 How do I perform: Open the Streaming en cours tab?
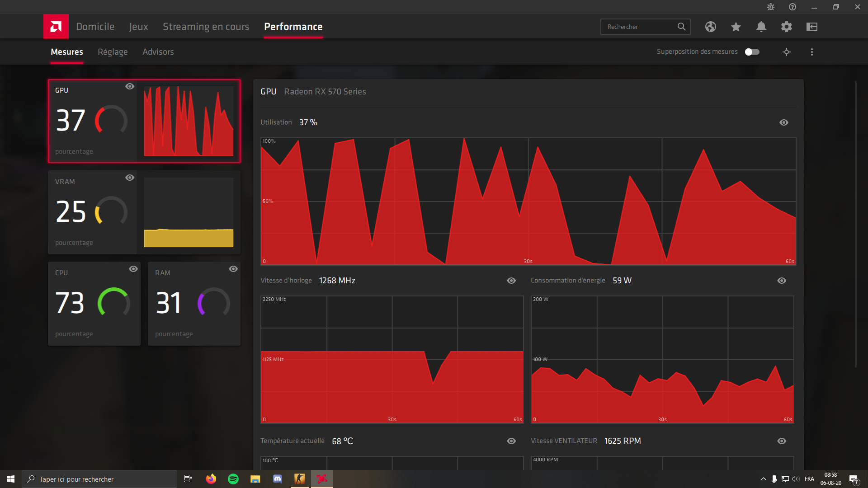[x=206, y=27]
